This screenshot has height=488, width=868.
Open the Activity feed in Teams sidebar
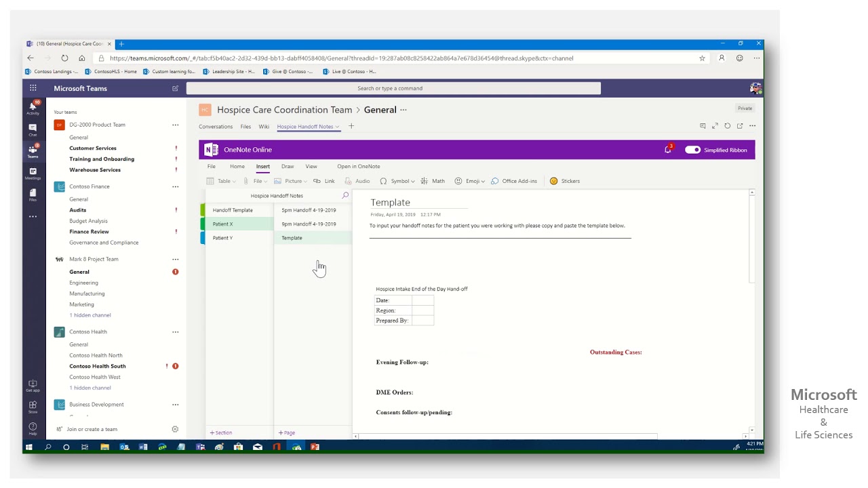(x=33, y=108)
